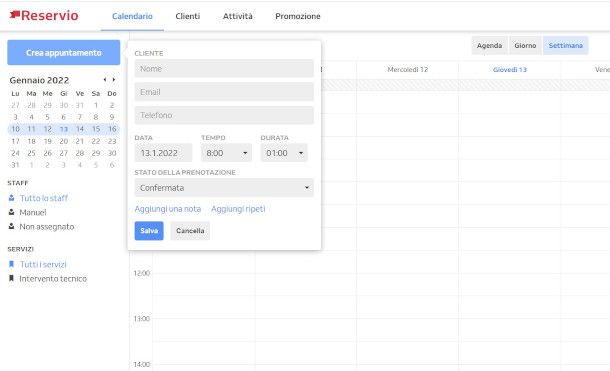This screenshot has width=610, height=371.
Task: Switch to Settimana view
Action: pos(566,46)
